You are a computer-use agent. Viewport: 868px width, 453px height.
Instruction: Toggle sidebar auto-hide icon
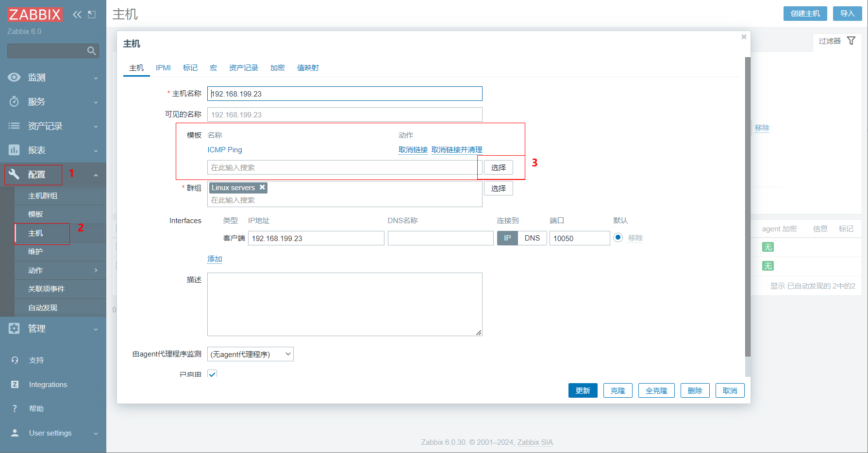pyautogui.click(x=92, y=15)
